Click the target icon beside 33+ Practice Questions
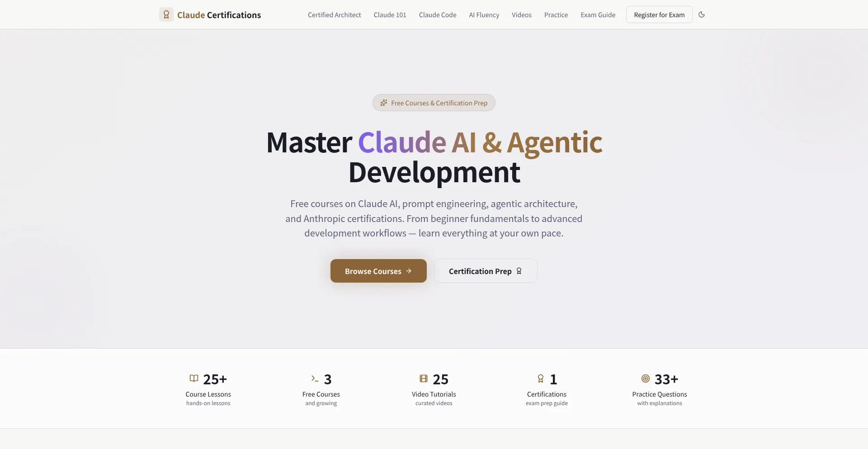The height and width of the screenshot is (449, 868). click(x=646, y=378)
